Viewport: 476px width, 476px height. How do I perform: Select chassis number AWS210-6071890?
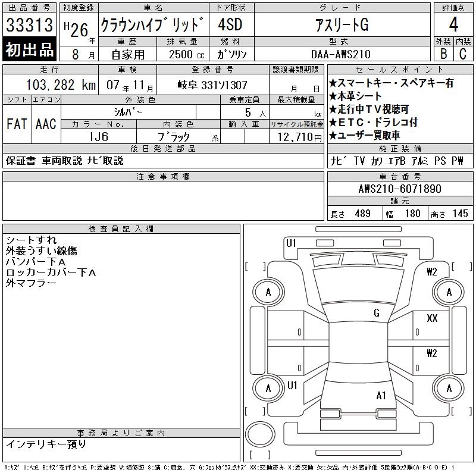coord(400,189)
